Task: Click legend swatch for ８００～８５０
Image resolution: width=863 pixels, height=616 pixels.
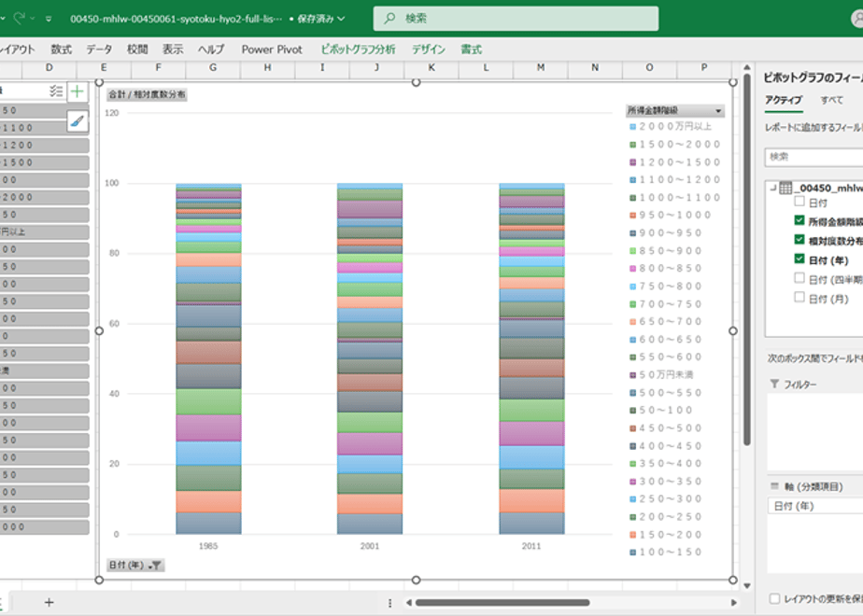Action: tap(633, 269)
